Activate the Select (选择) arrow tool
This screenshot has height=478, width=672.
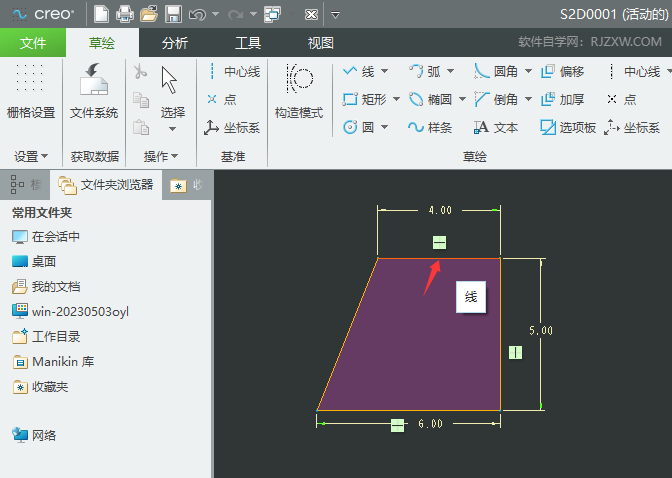point(172,91)
